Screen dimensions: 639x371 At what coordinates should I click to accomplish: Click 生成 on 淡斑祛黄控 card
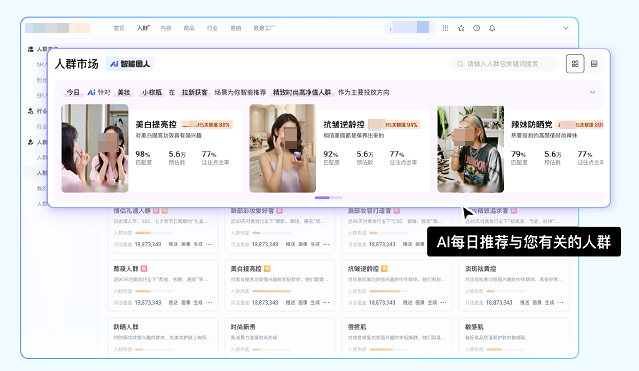point(549,303)
